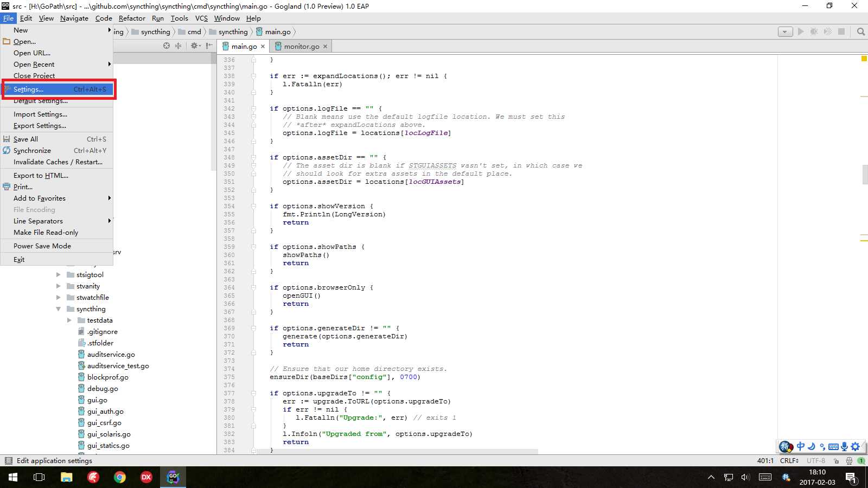868x488 pixels.
Task: Expand the testdata folder
Action: 69,320
